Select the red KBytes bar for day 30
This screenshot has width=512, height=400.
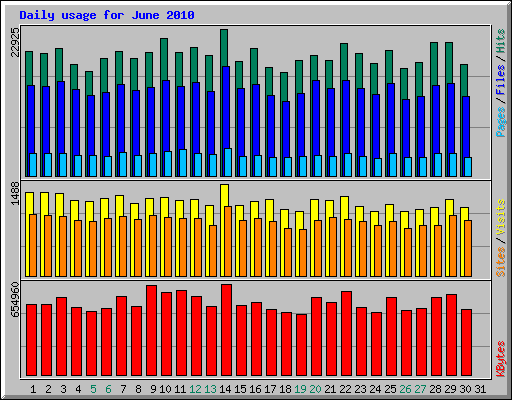(466, 342)
